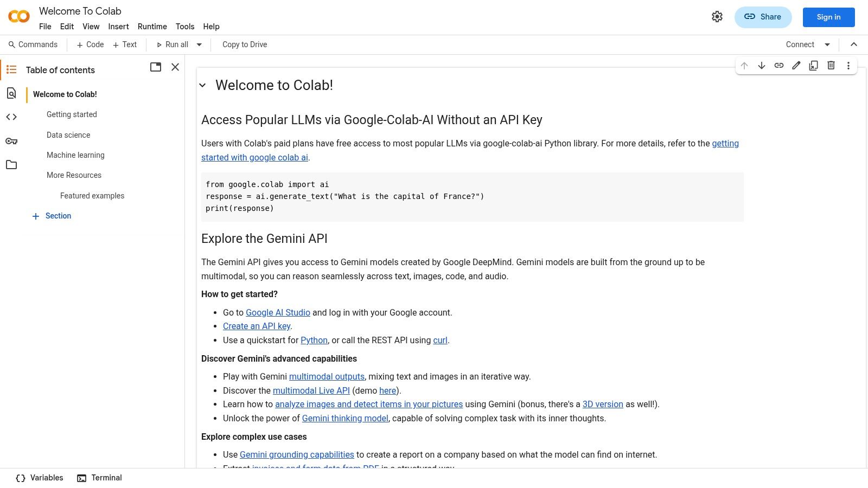Open table of contents in new tab icon

pyautogui.click(x=156, y=67)
